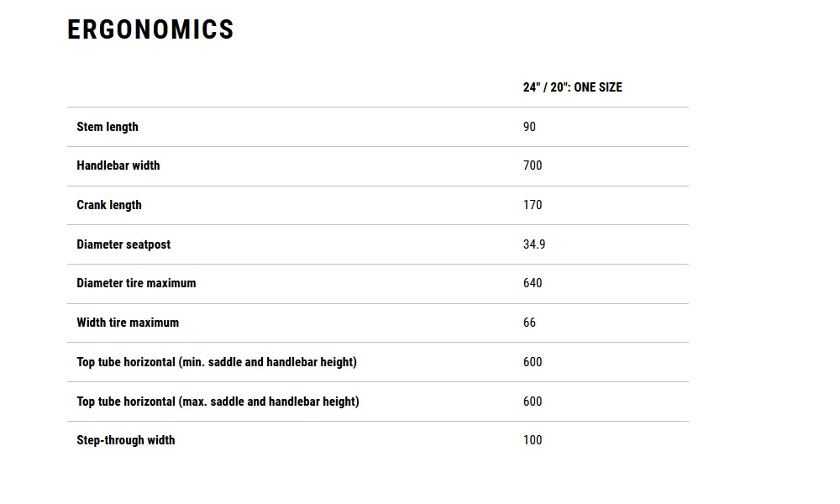Click the Handlebar width value 700
Viewport: 840px width, 504px height.
tap(533, 165)
